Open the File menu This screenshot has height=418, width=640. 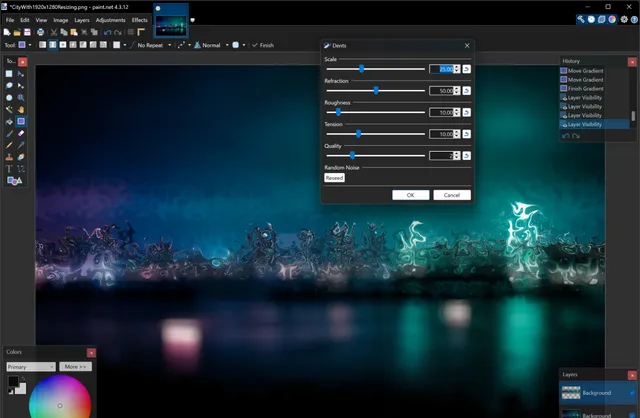click(x=10, y=20)
